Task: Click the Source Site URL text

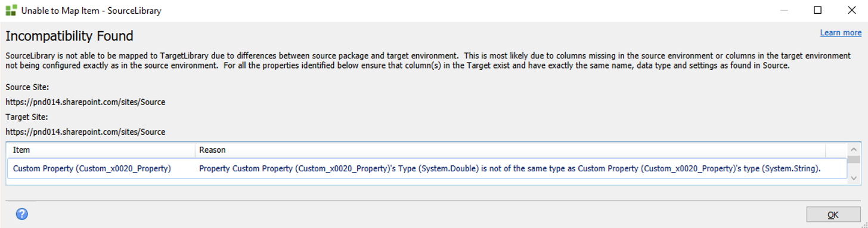Action: pos(85,102)
